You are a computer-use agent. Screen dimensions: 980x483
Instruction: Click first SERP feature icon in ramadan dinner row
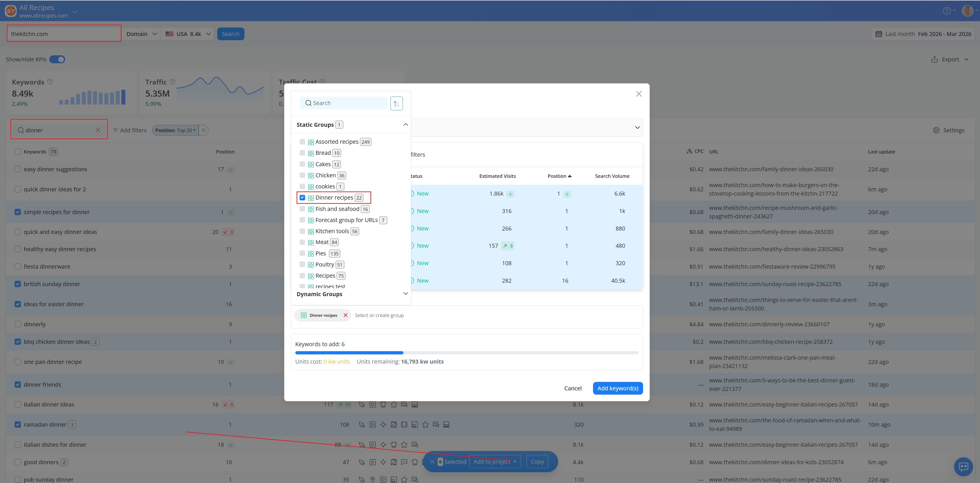pyautogui.click(x=362, y=425)
